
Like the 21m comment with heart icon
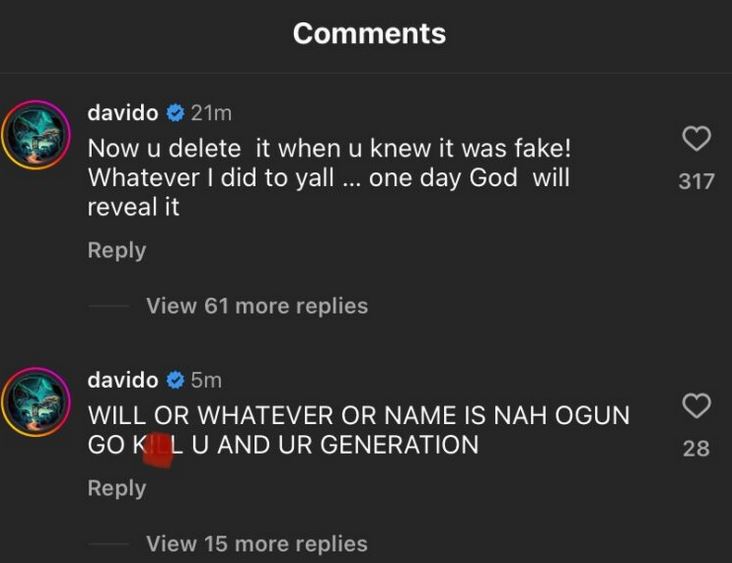pyautogui.click(x=696, y=139)
